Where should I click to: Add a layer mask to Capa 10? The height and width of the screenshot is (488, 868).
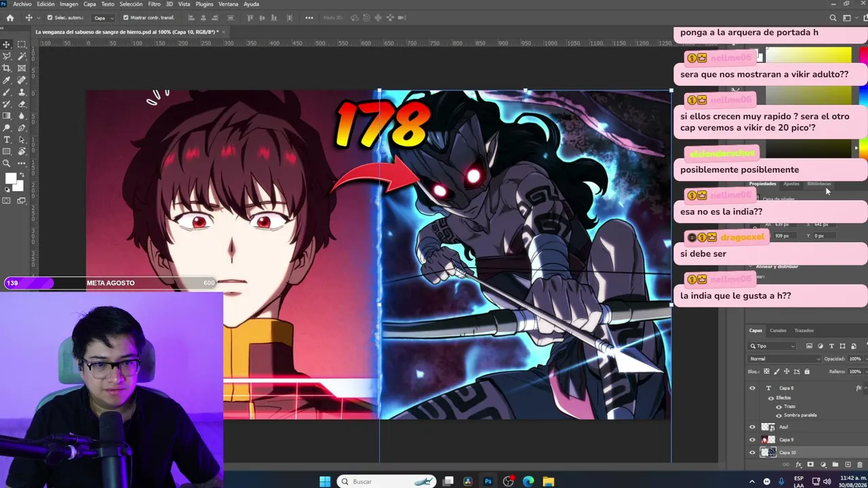tap(810, 465)
